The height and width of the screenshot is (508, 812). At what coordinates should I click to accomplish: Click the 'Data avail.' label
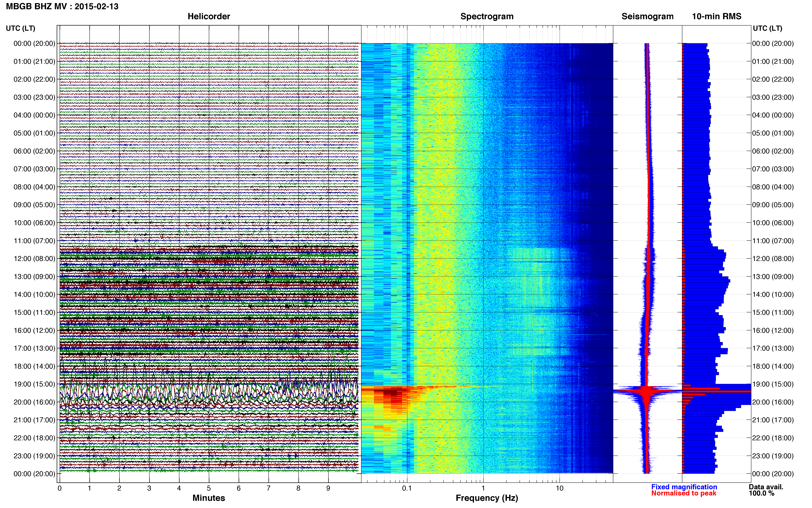(766, 487)
